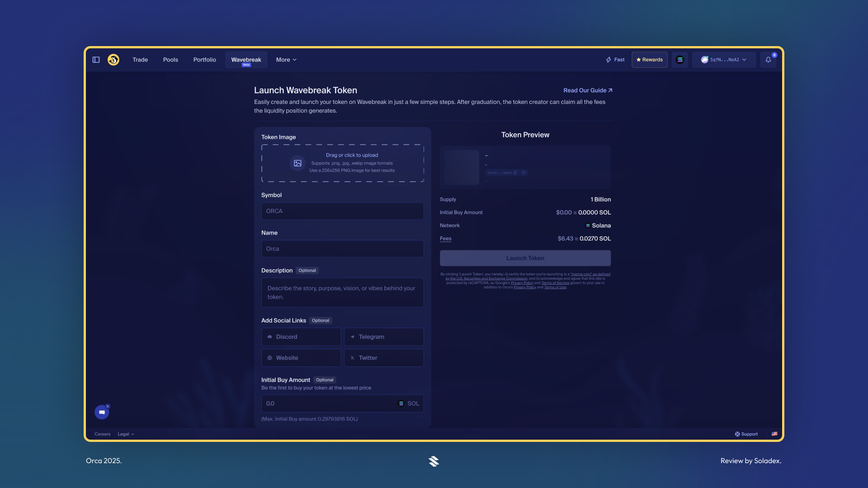Click the Twitter link field
The width and height of the screenshot is (868, 488).
point(384,358)
